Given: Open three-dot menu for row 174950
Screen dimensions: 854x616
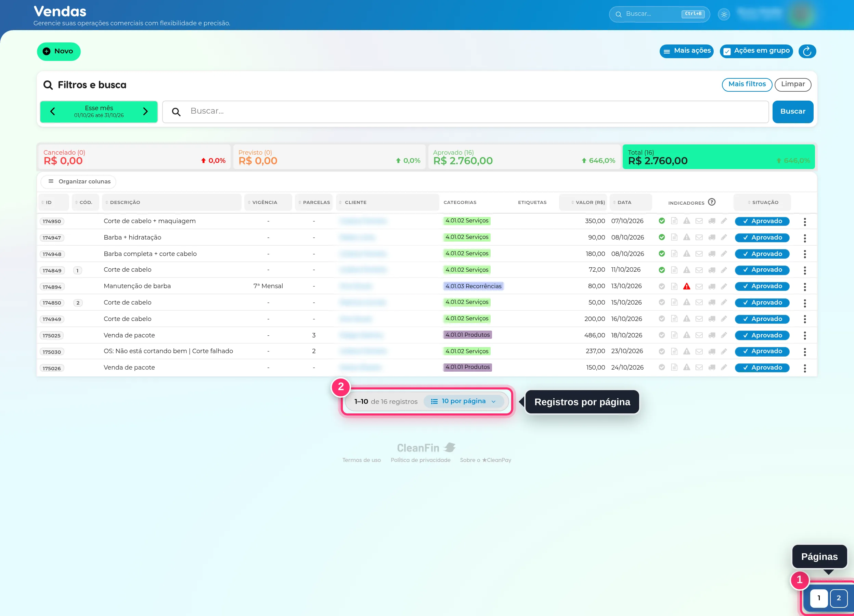Looking at the screenshot, I should pos(805,221).
